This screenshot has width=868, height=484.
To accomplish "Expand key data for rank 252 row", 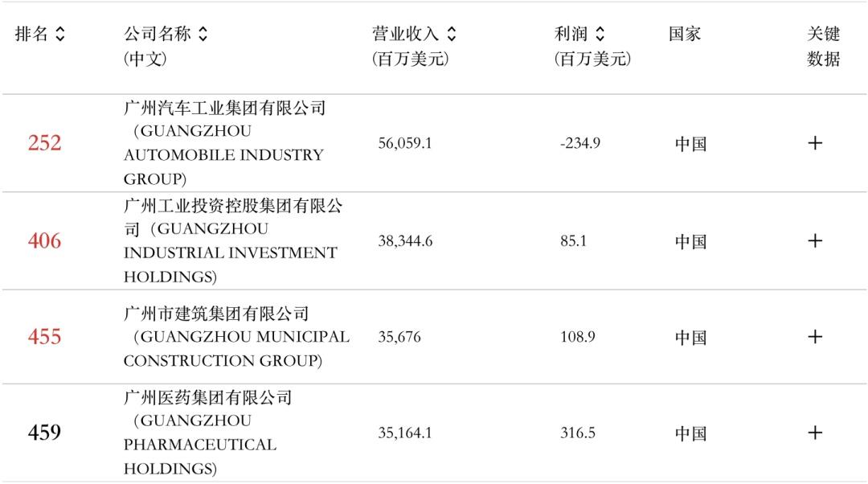I will [815, 143].
